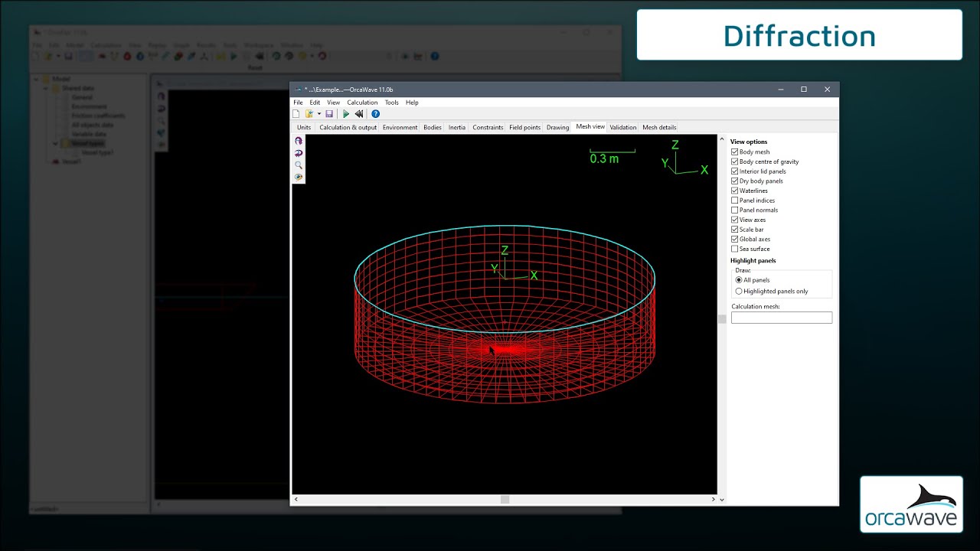
Task: Open the View menu in OrcaWave
Action: click(333, 103)
